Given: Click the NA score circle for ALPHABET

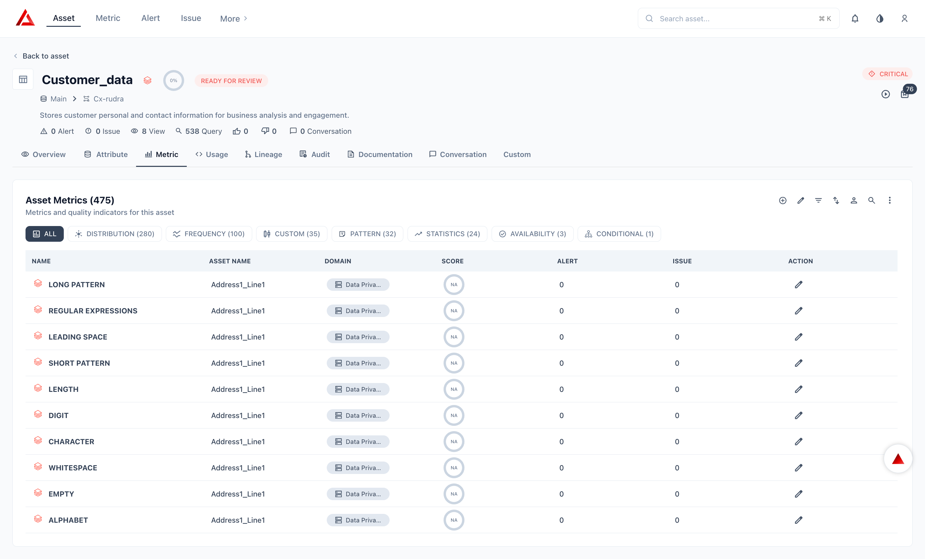Looking at the screenshot, I should pyautogui.click(x=454, y=520).
